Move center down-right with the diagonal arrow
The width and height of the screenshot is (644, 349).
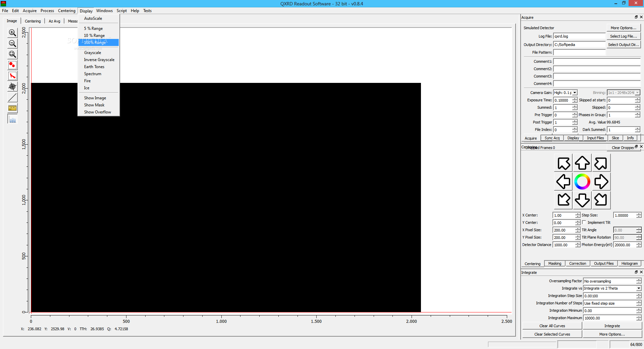[x=601, y=200]
